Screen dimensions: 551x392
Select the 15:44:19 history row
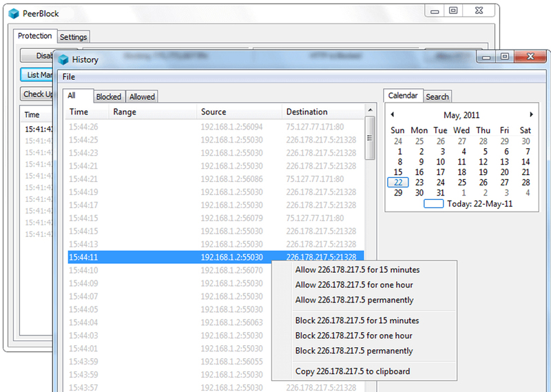pyautogui.click(x=216, y=192)
